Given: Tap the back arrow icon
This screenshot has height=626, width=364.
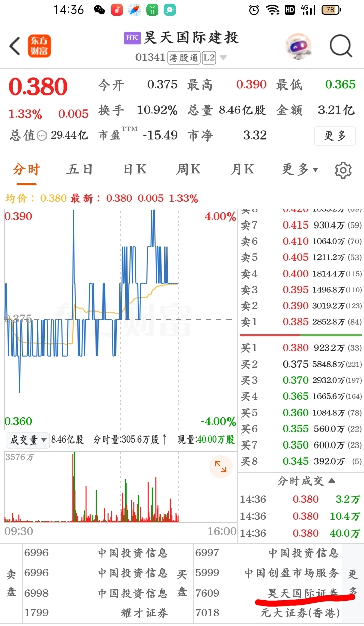Looking at the screenshot, I should point(15,47).
